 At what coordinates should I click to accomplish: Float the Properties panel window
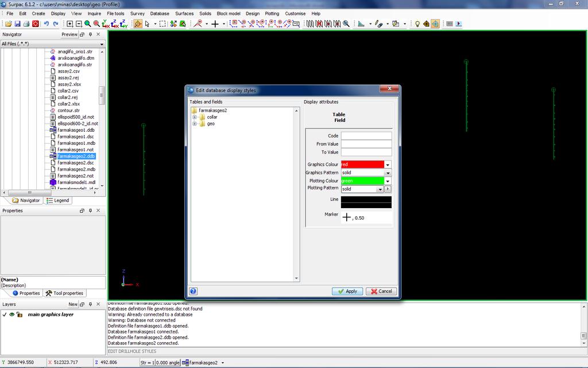coord(82,210)
